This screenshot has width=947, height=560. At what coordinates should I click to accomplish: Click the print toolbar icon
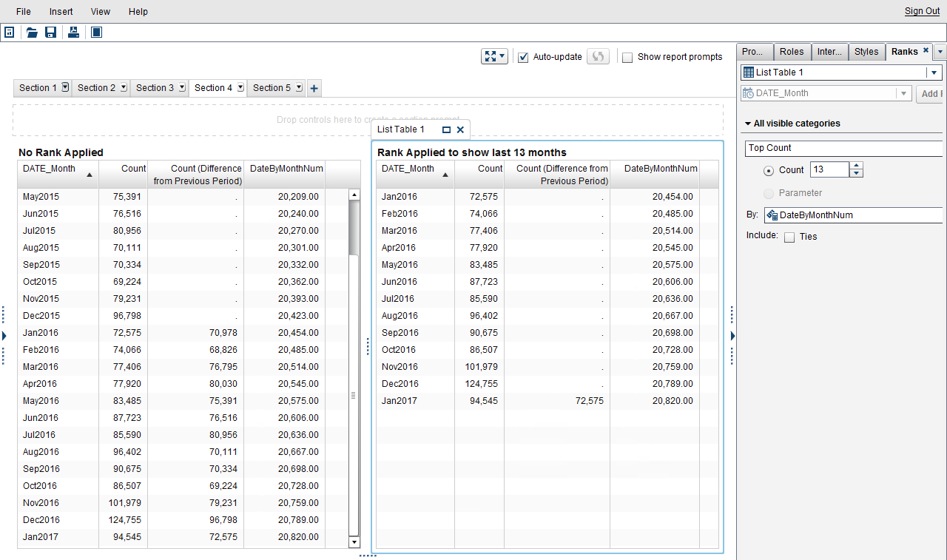[x=73, y=33]
